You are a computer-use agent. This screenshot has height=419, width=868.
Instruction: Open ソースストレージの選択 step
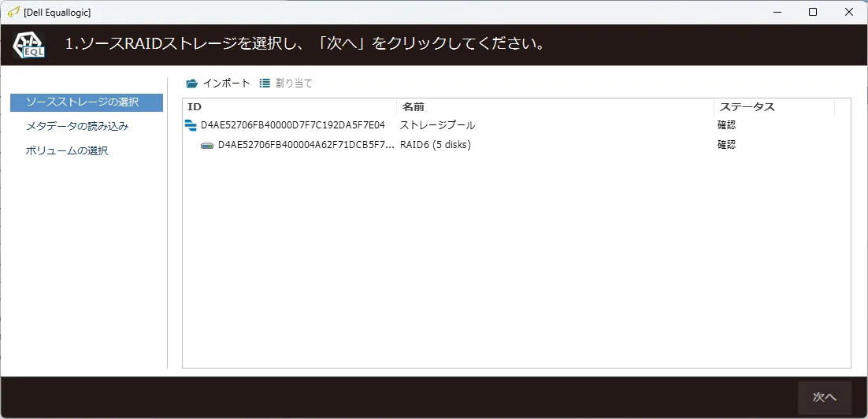[x=87, y=102]
